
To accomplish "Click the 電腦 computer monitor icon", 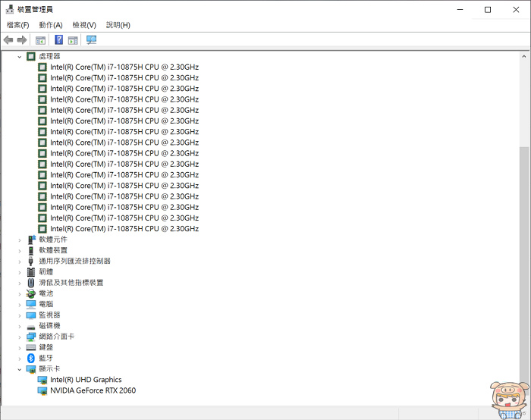I will [31, 304].
